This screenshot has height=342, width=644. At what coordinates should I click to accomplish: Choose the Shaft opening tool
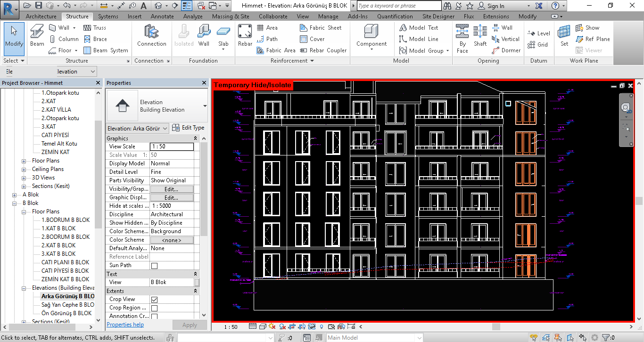480,36
